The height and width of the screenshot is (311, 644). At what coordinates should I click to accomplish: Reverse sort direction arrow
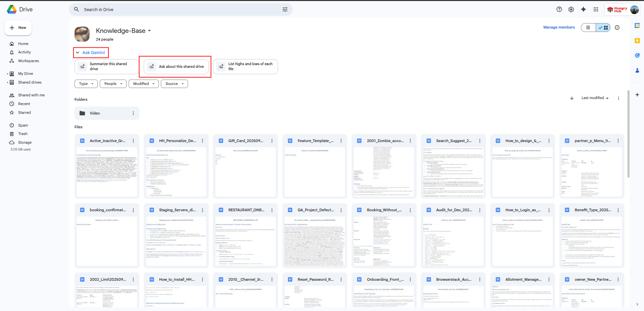coord(572,98)
